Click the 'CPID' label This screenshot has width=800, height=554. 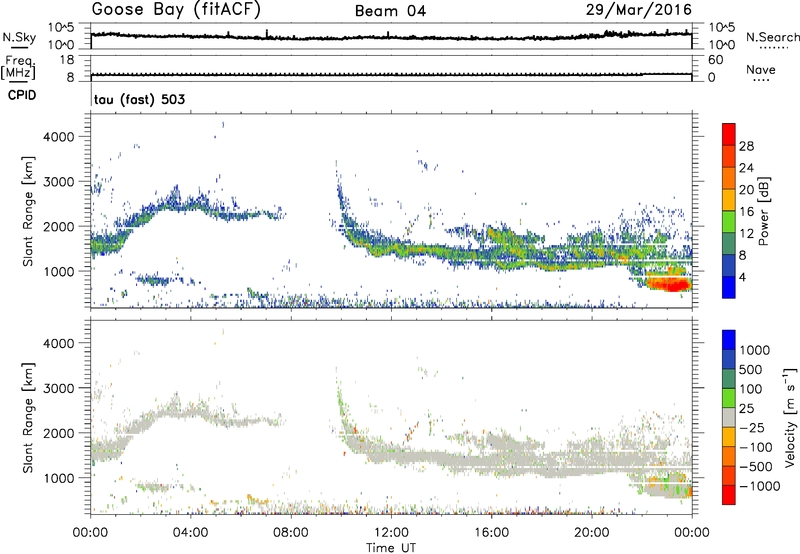click(22, 95)
